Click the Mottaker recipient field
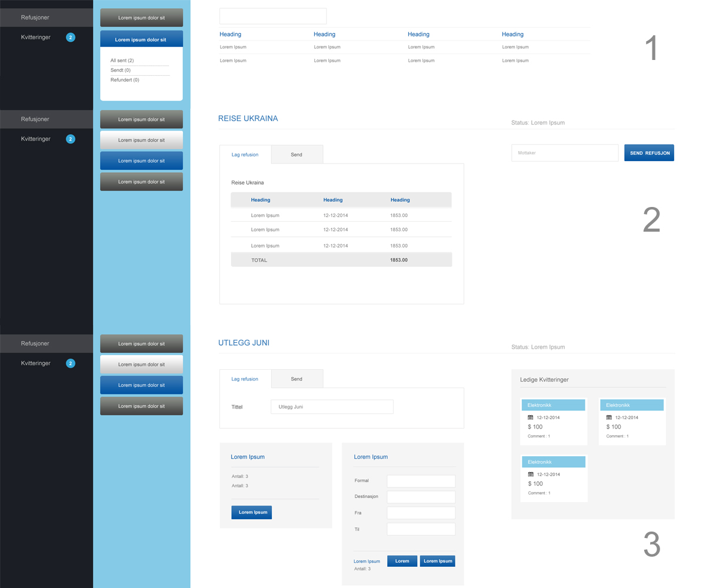Screen dimensions: 706x588 tap(565, 153)
